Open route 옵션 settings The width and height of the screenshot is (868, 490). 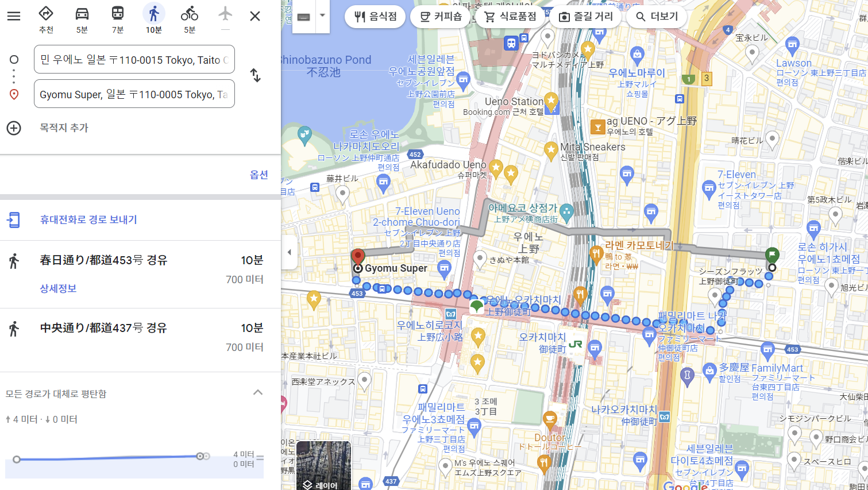point(259,175)
